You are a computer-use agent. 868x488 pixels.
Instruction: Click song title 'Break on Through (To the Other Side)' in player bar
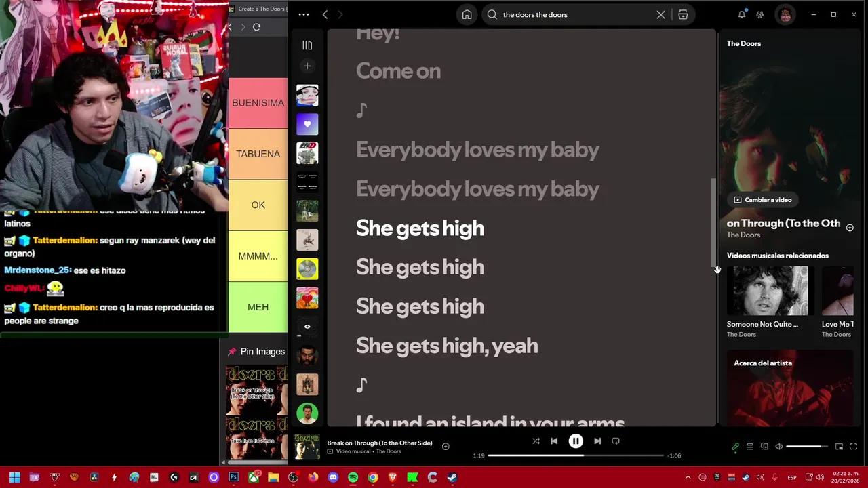[380, 443]
